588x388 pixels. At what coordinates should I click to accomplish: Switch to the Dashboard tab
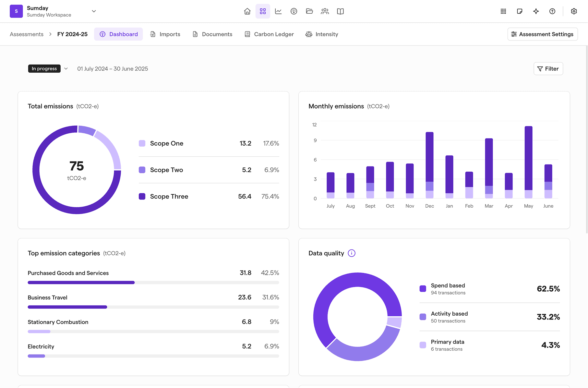pyautogui.click(x=118, y=34)
